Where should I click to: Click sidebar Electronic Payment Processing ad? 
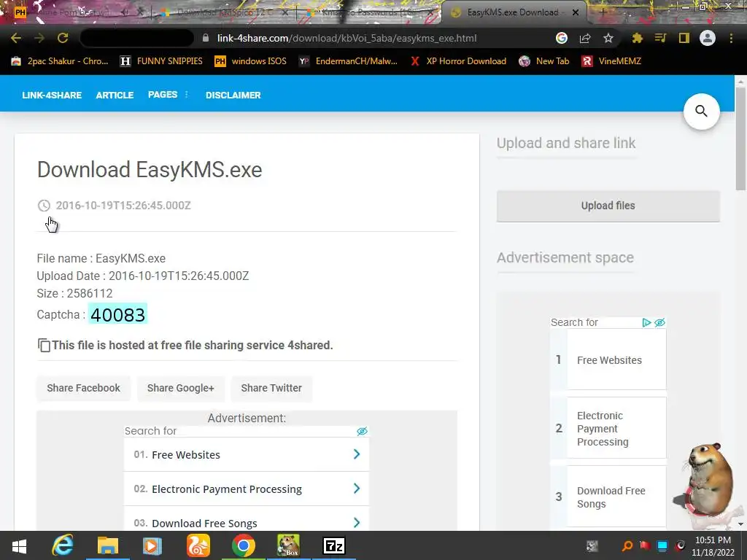608,428
